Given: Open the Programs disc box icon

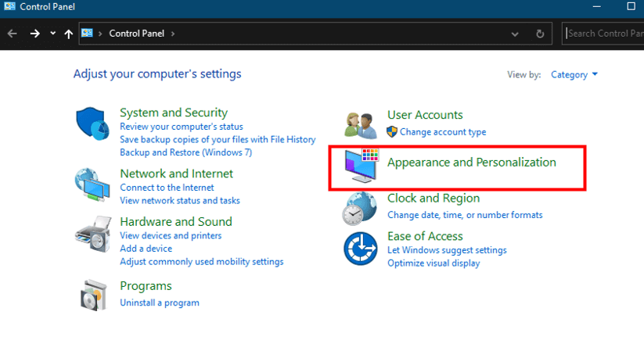Looking at the screenshot, I should coord(94,295).
